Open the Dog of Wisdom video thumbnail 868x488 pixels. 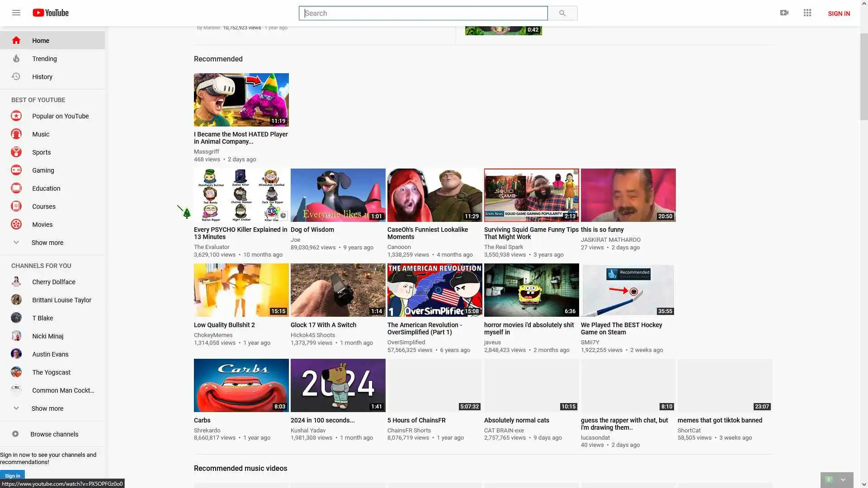338,195
